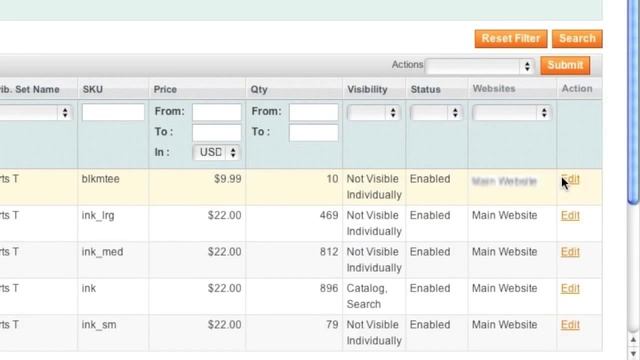The image size is (640, 360).
Task: Open the Actions dropdown
Action: click(480, 66)
